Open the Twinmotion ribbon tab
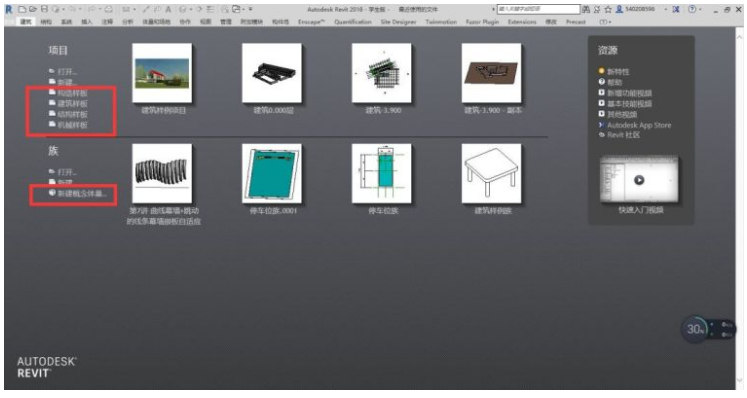747x398 pixels. 441,22
